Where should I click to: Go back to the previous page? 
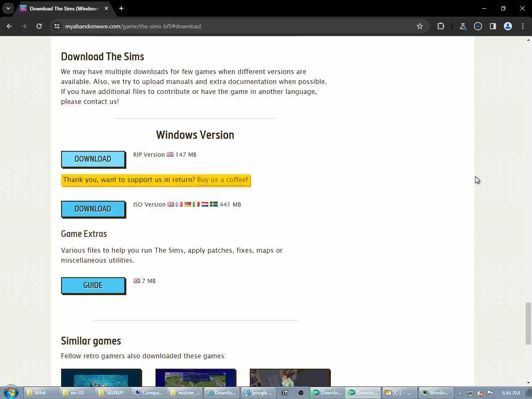(9, 26)
